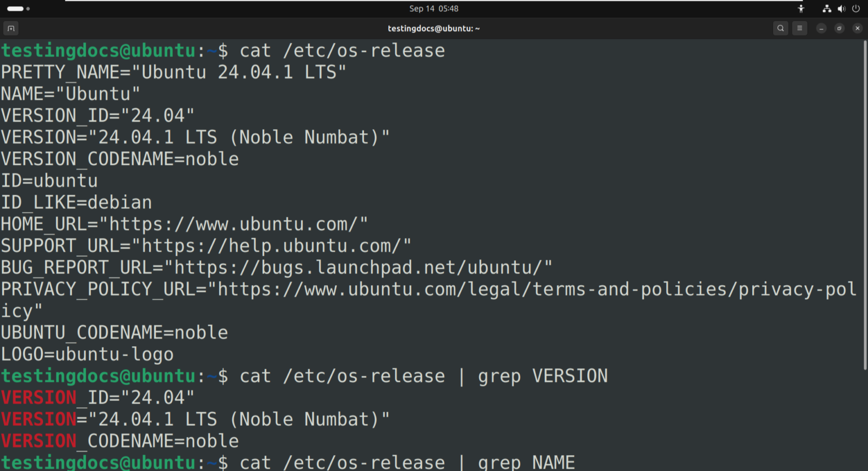Viewport: 868px width, 471px height.
Task: Open a new terminal tab
Action: (11, 28)
